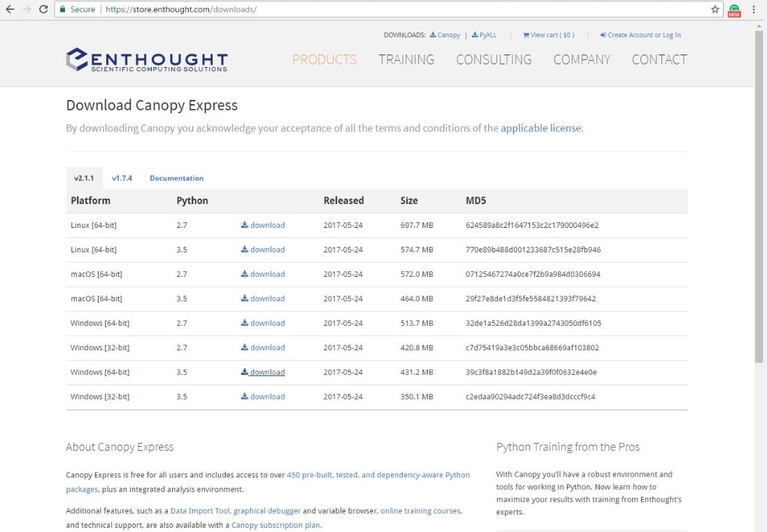Click download icon for macOS 64-bit Python 3.5
The height and width of the screenshot is (532, 767).
[245, 299]
